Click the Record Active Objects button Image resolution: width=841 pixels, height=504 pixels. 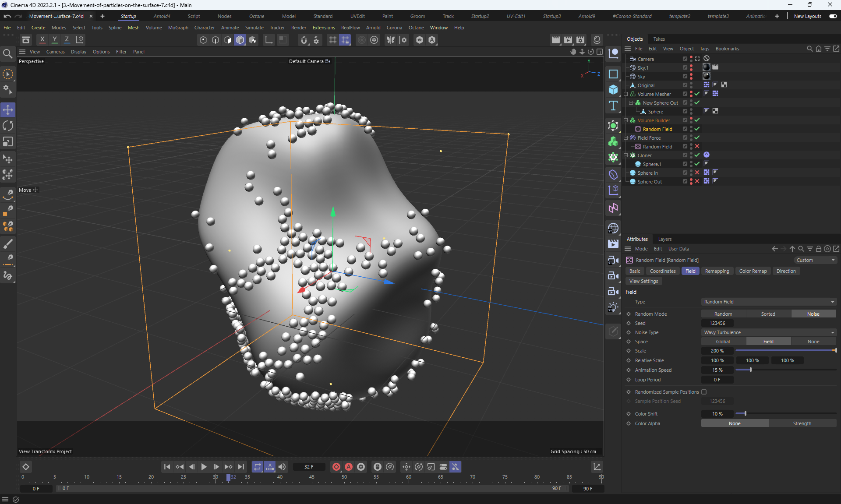(x=336, y=467)
